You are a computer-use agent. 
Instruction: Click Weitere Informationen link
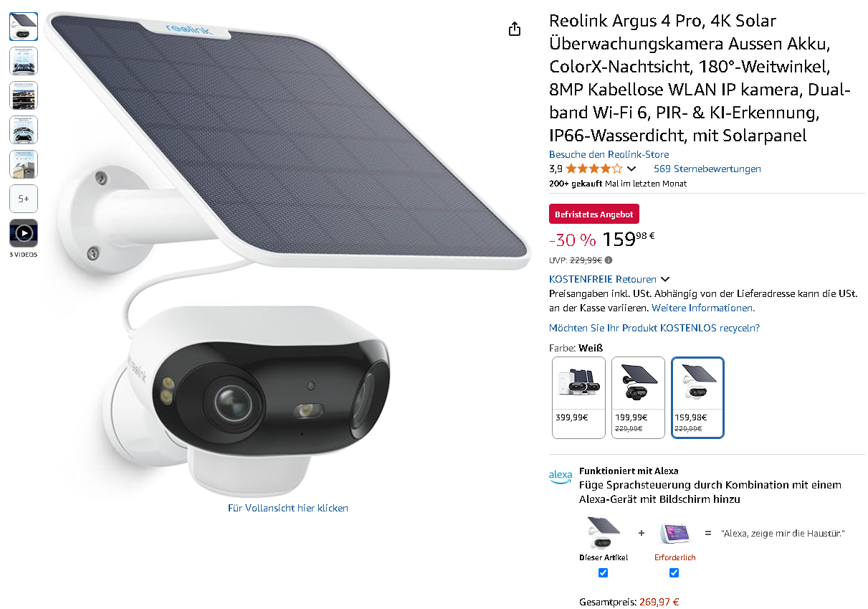703,308
